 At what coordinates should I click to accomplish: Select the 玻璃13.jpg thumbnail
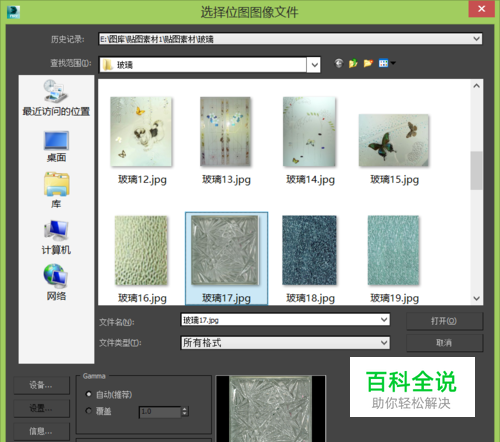click(225, 132)
